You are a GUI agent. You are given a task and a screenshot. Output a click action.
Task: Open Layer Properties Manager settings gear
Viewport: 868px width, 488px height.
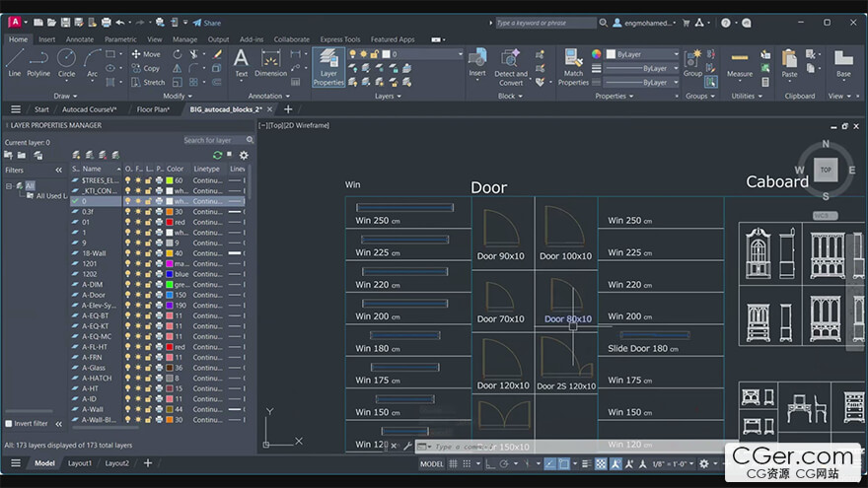coord(244,155)
